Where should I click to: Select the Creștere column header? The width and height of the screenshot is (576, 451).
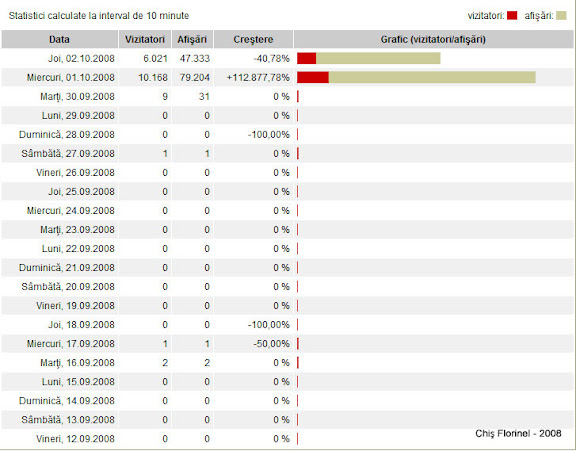coord(253,39)
